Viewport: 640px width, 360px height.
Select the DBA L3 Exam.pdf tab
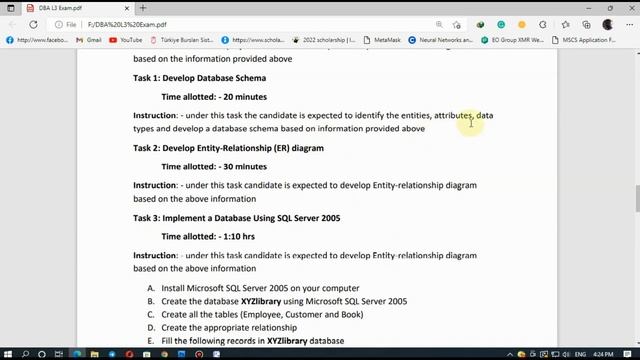78,8
